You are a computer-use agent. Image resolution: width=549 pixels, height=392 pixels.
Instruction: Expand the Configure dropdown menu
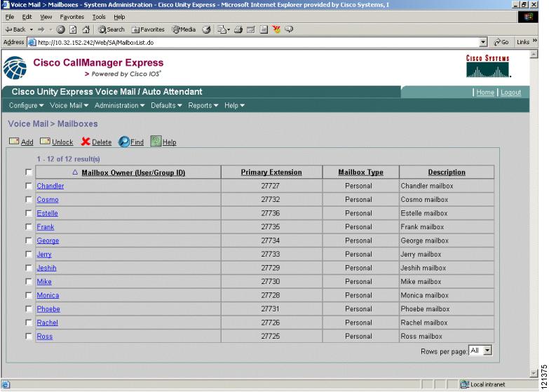click(x=26, y=105)
